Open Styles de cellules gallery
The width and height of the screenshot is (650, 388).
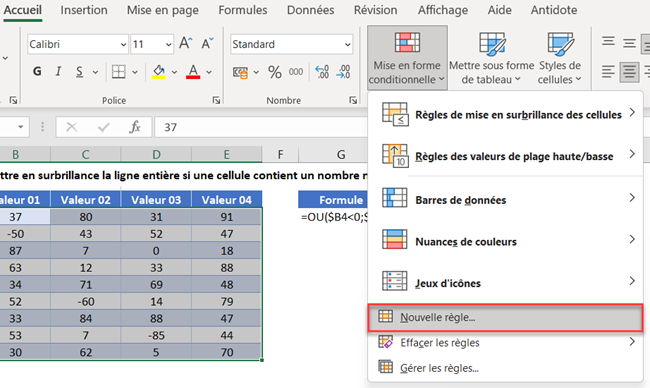point(559,58)
